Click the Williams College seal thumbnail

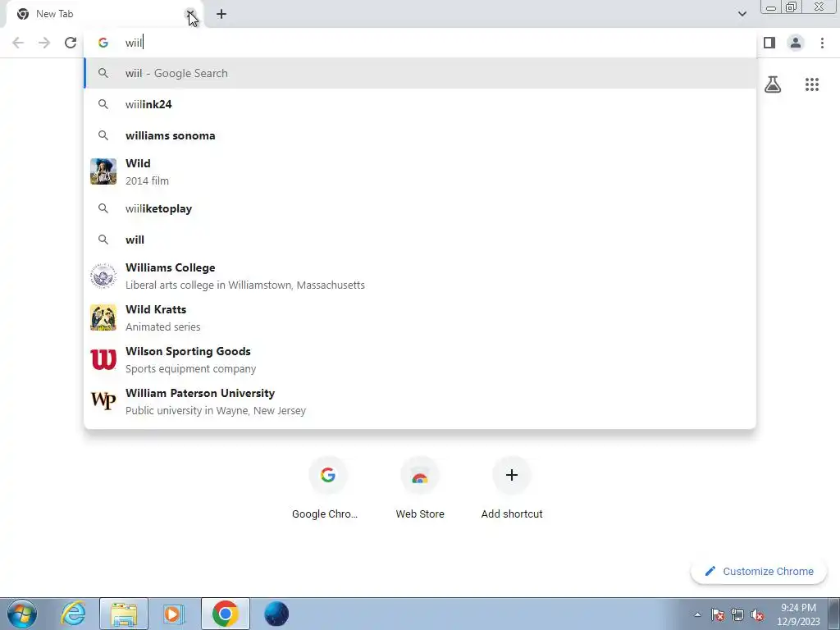pos(103,276)
